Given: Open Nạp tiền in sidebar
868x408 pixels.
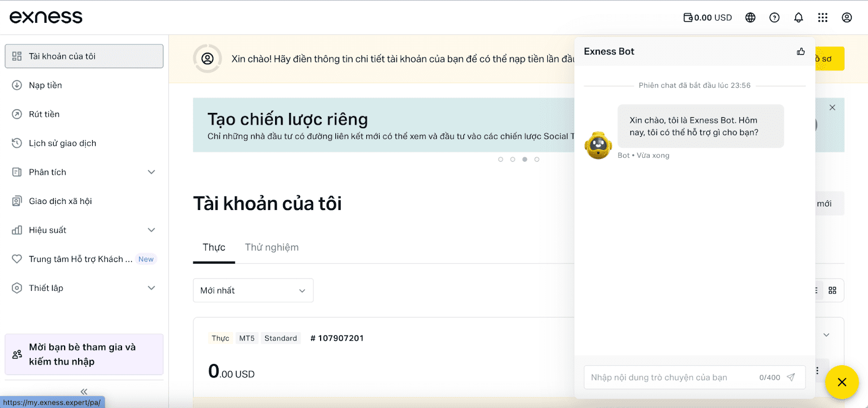Looking at the screenshot, I should tap(84, 85).
